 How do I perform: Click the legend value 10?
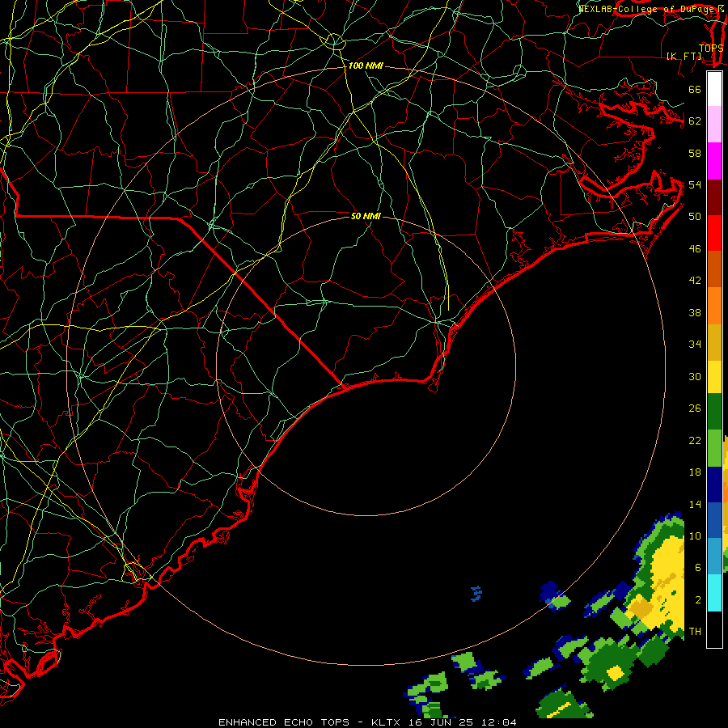pyautogui.click(x=695, y=536)
